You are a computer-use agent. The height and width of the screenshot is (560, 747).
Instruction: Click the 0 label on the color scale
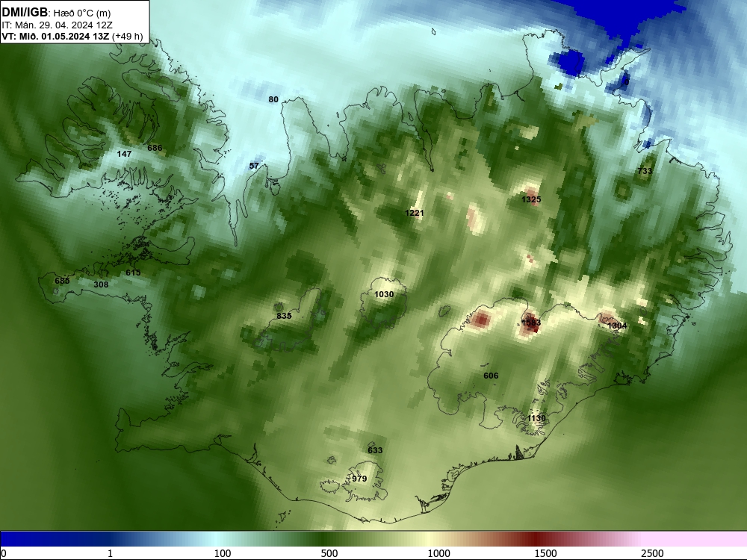(4, 553)
